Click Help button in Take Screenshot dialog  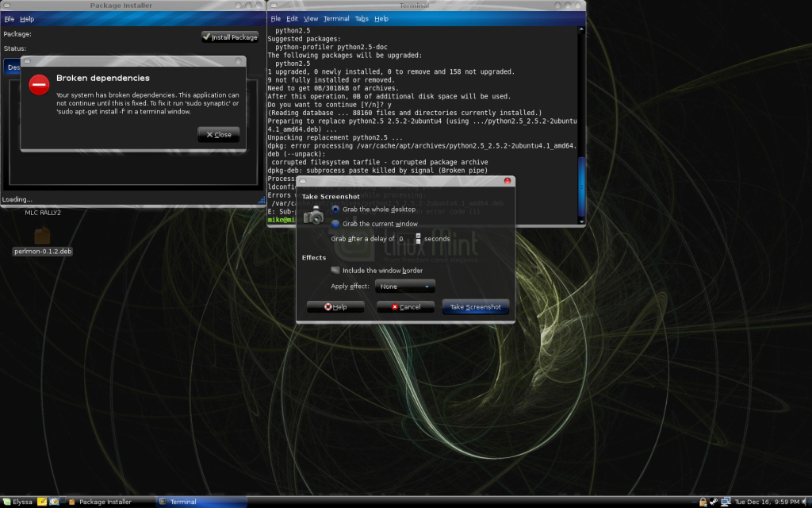coord(335,307)
